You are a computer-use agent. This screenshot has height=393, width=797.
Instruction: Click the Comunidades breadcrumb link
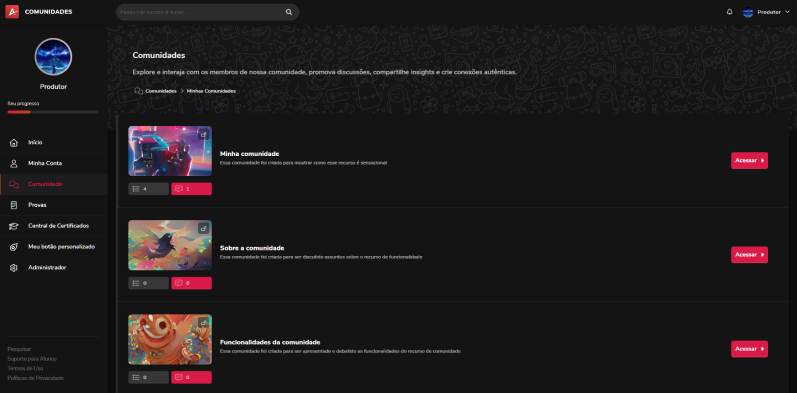[x=161, y=91]
